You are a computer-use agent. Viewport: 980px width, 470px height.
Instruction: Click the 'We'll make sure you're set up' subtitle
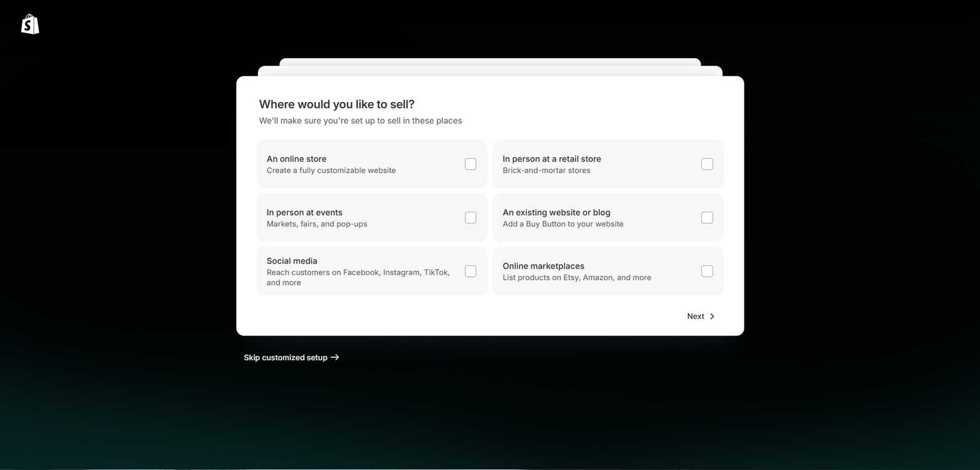pos(360,121)
